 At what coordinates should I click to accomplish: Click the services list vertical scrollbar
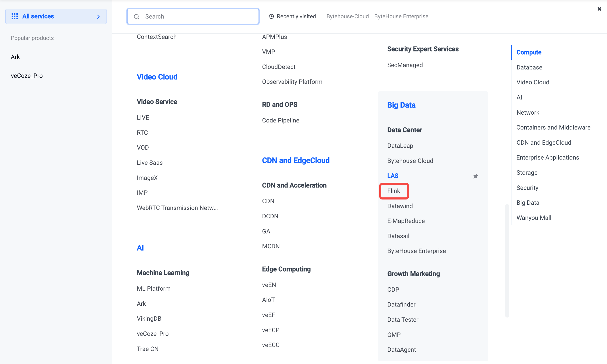pyautogui.click(x=507, y=261)
